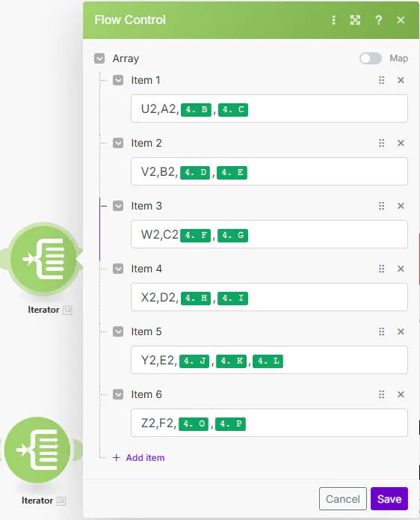Select the Iterator 12 module icon
This screenshot has height=520, width=420.
coord(43,259)
